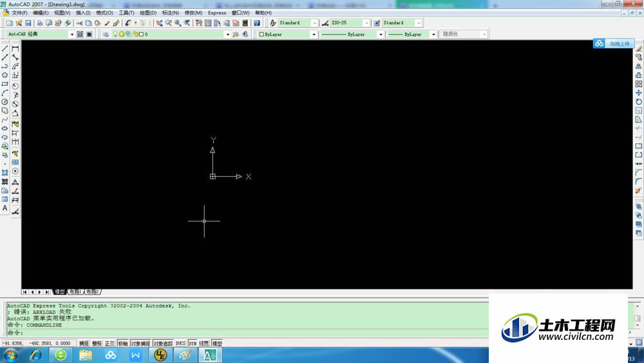Select the Arc draw tool
Screen dimensions: 644x363
[x=5, y=93]
